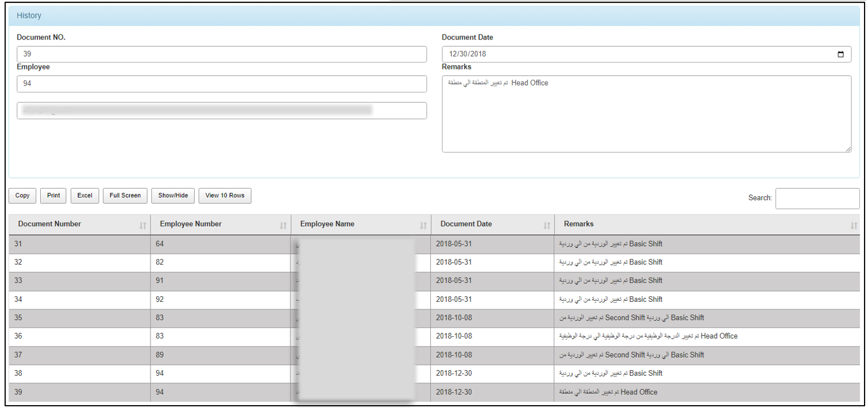Click the Copy button
Image resolution: width=868 pixels, height=408 pixels.
22,196
